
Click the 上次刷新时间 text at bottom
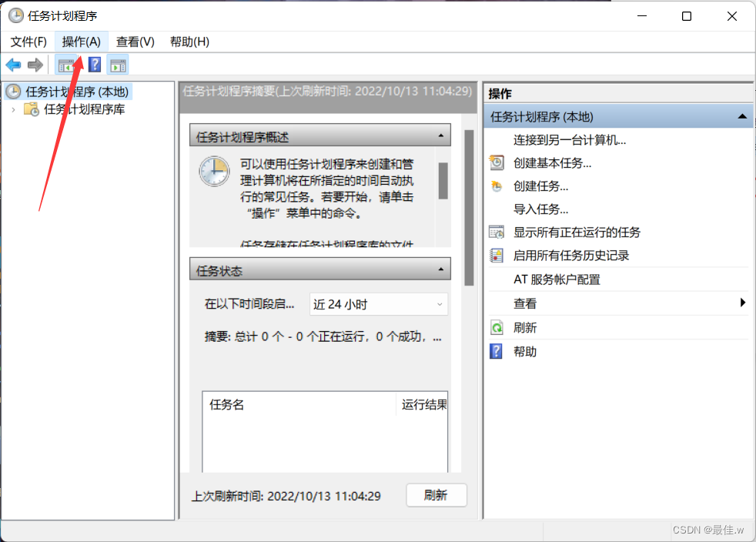tap(286, 496)
